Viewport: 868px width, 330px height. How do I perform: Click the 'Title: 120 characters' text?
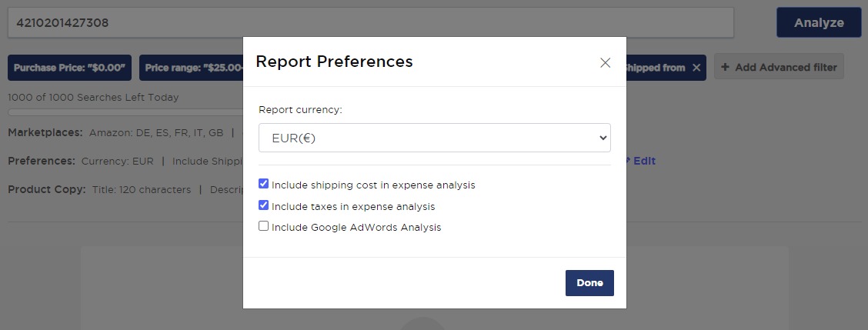[142, 189]
